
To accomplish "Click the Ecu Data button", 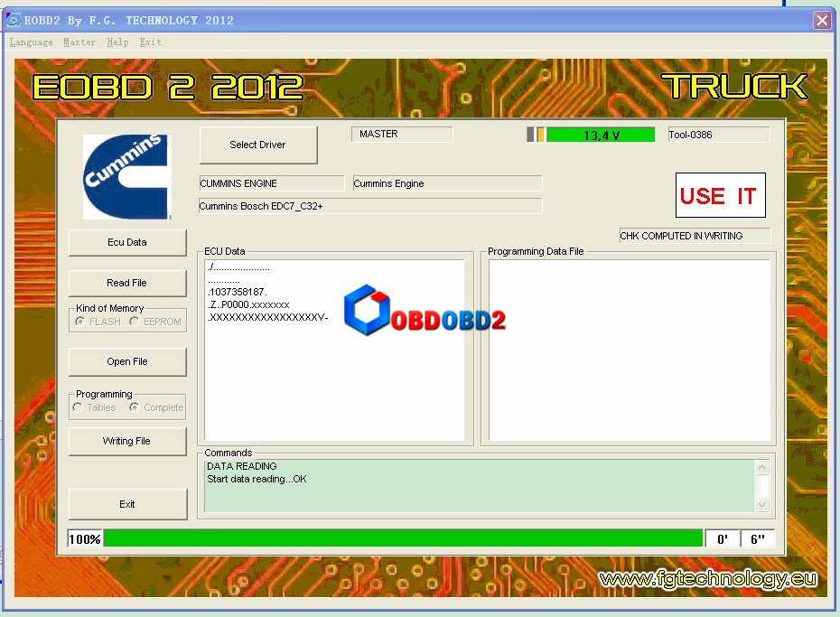I will click(127, 242).
